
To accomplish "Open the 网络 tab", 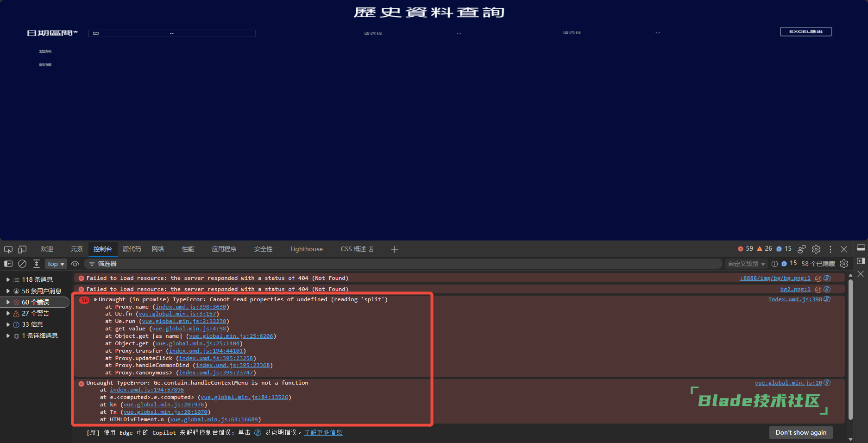I will coord(158,249).
